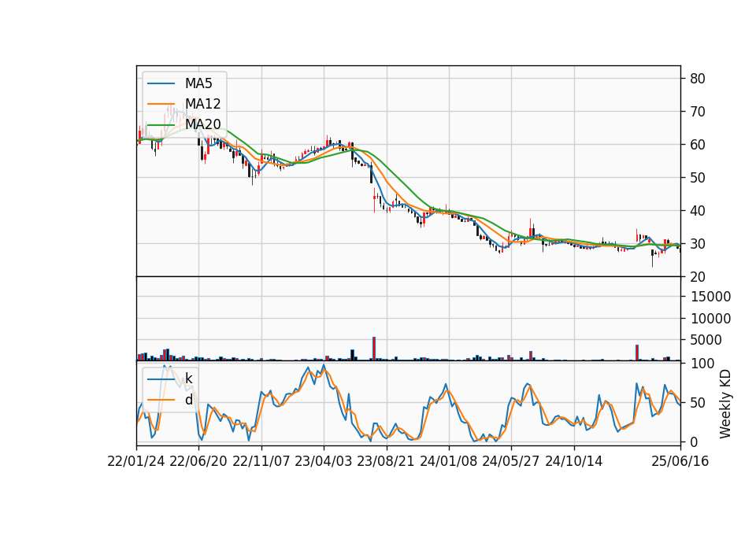Click the price axis value 50
756x543 pixels.
[x=697, y=178]
